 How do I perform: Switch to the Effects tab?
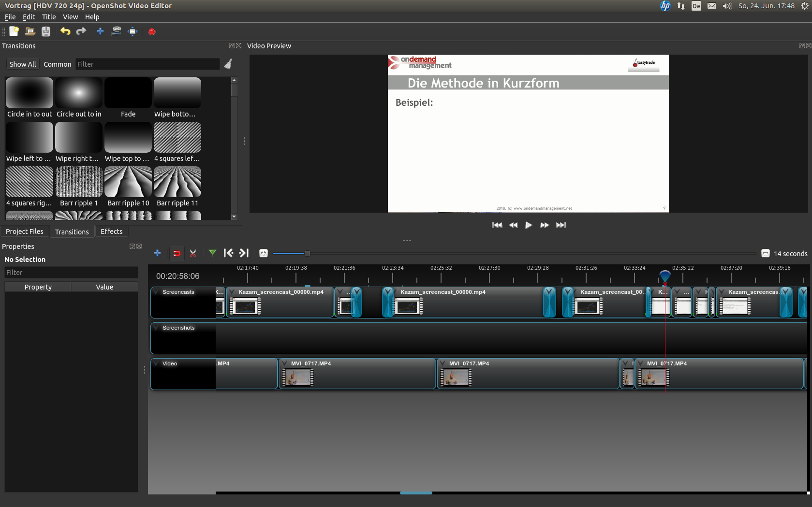point(111,232)
